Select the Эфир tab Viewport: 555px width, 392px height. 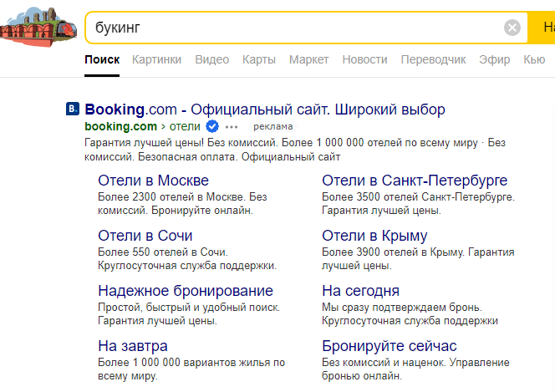point(495,59)
